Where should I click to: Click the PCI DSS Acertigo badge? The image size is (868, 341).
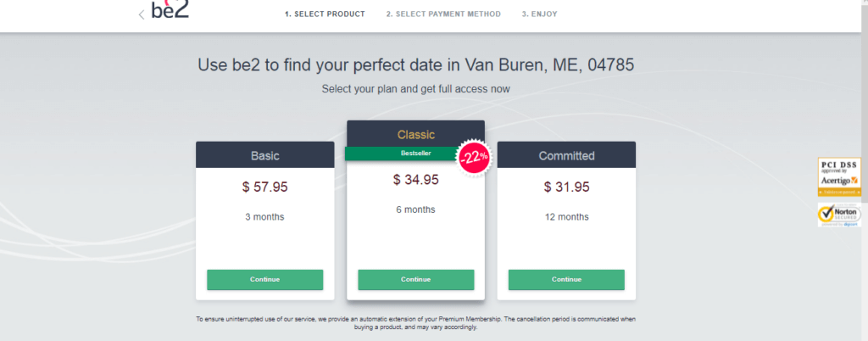[839, 176]
